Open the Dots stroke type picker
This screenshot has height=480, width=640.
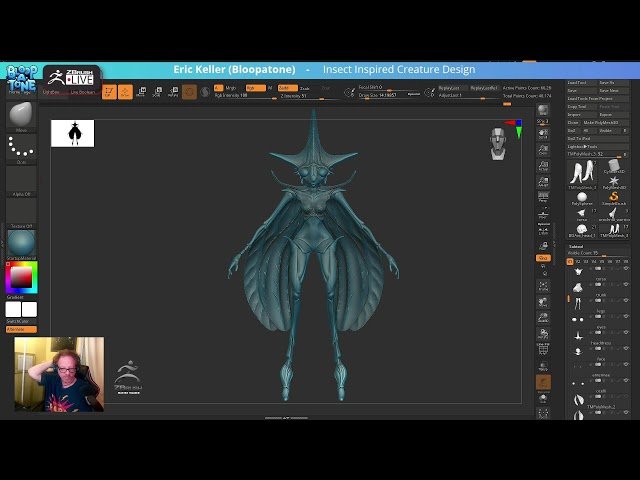pos(20,148)
